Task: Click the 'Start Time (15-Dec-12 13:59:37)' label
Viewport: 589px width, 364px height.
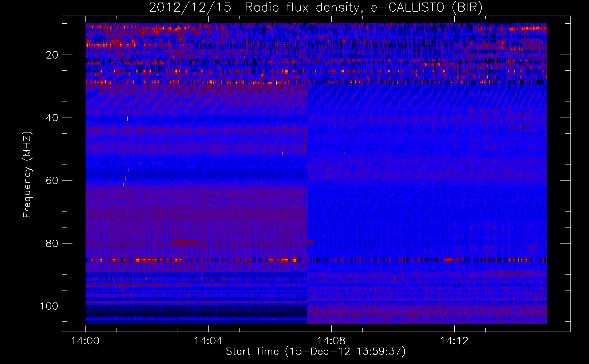Action: pyautogui.click(x=316, y=352)
